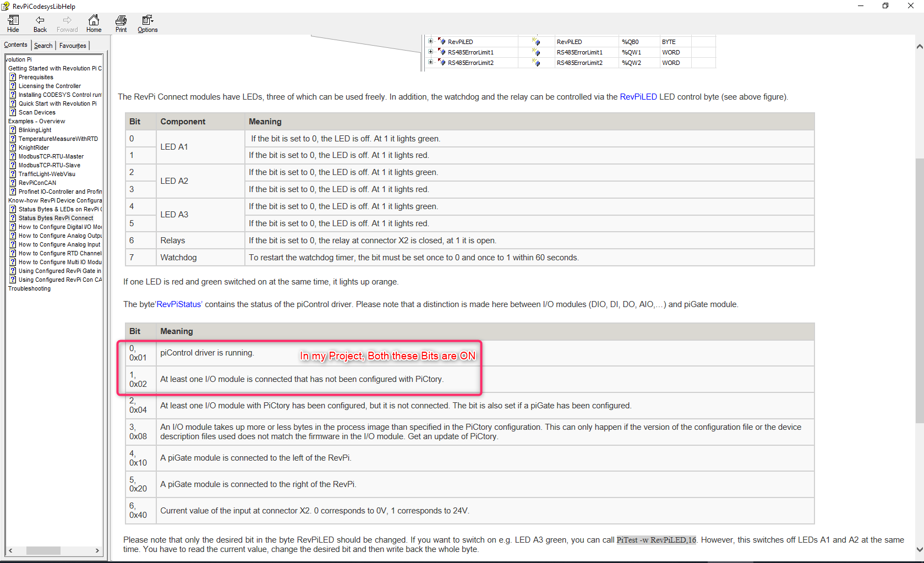
Task: Open the KnightRider example topic
Action: [x=34, y=147]
